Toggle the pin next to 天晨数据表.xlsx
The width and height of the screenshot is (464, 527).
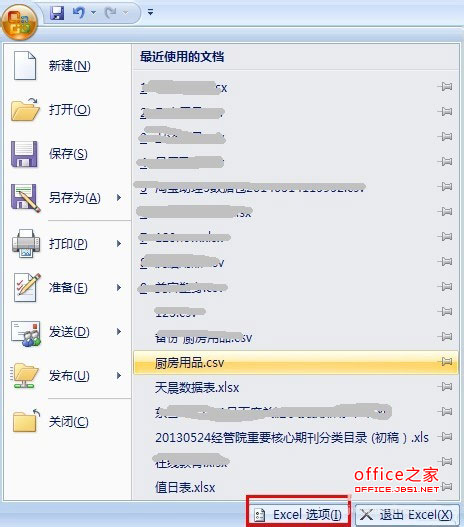click(446, 387)
